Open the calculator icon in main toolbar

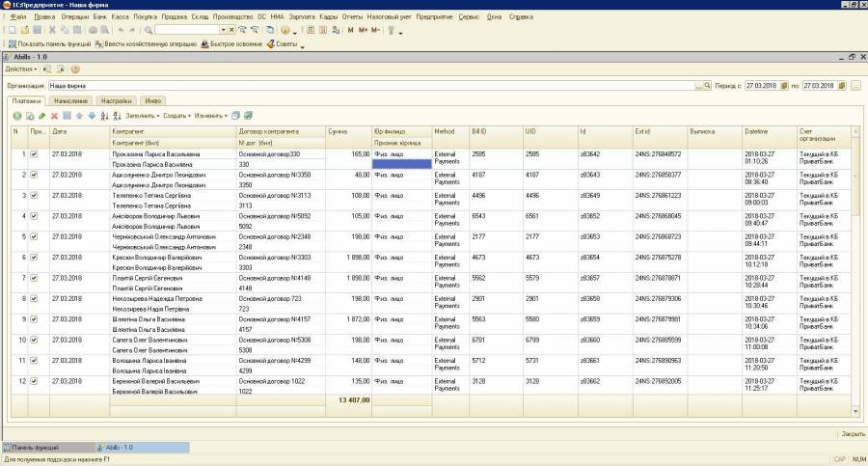point(311,30)
